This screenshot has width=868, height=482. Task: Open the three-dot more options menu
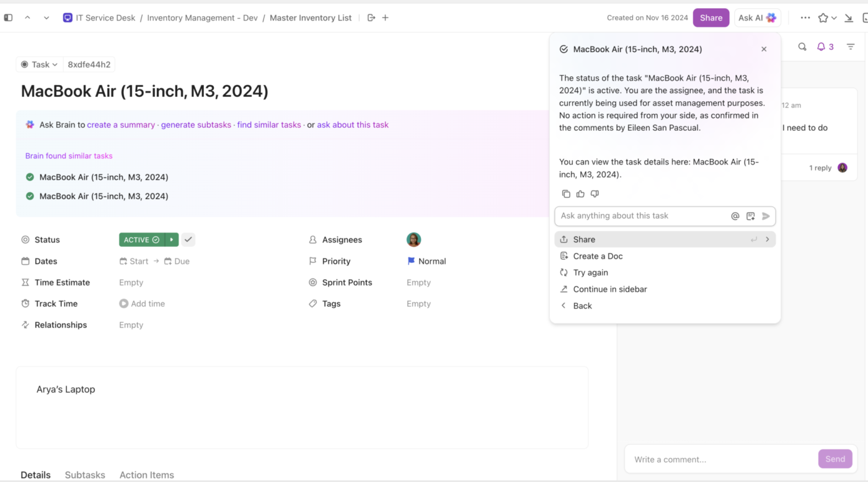[x=805, y=18]
